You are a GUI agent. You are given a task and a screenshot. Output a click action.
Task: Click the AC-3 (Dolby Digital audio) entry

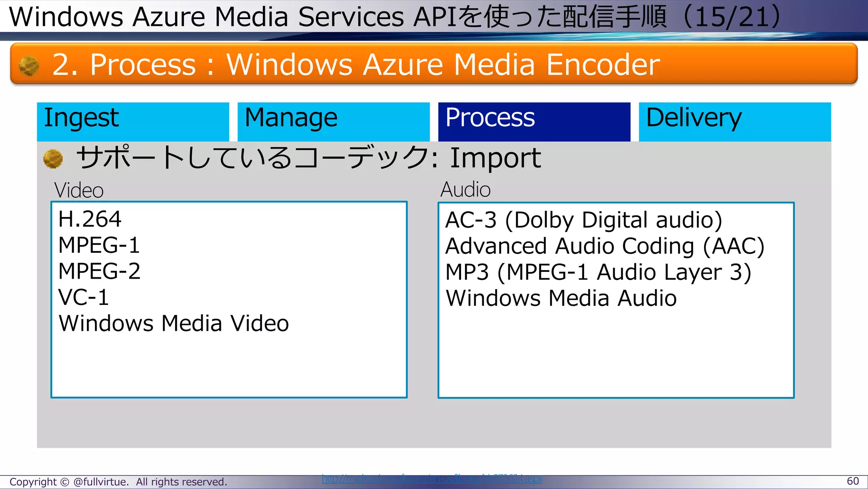pyautogui.click(x=584, y=220)
